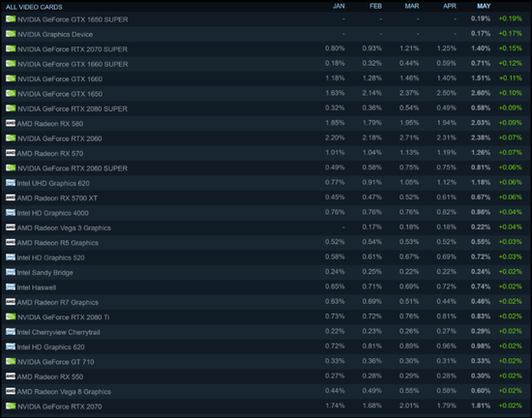Click the Intel icon beside Sandy Bridge
This screenshot has height=418, width=532.
(11, 272)
